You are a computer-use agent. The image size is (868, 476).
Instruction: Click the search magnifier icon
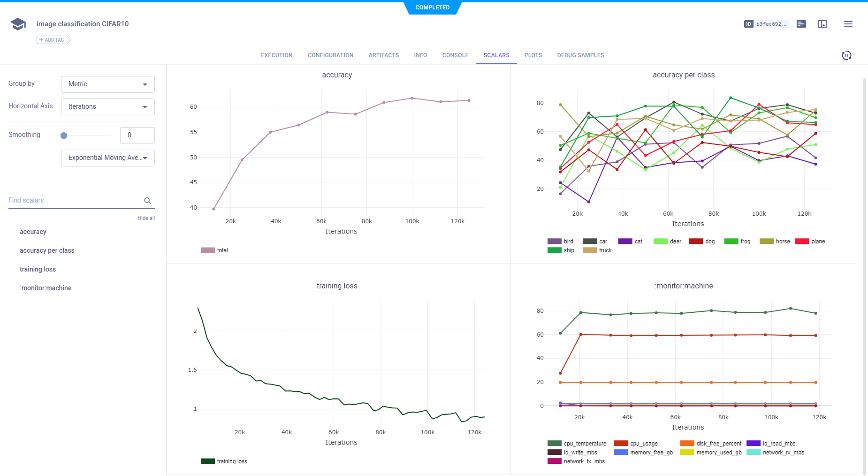point(147,201)
